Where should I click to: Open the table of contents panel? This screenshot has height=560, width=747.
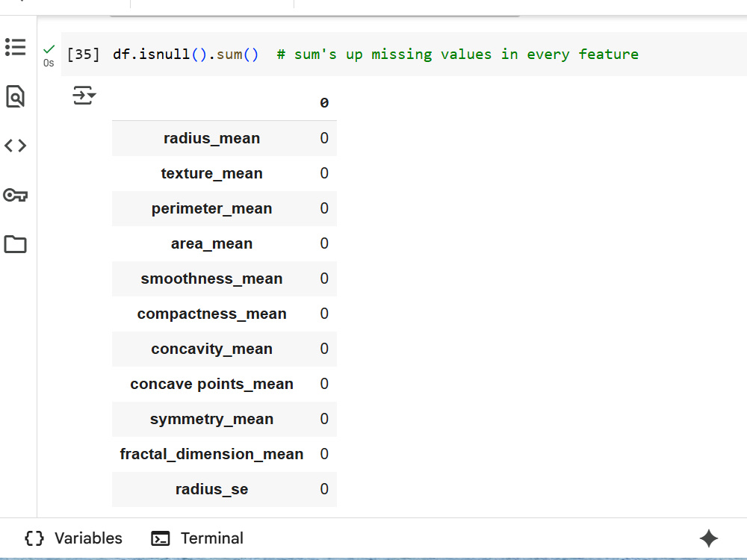[x=15, y=47]
